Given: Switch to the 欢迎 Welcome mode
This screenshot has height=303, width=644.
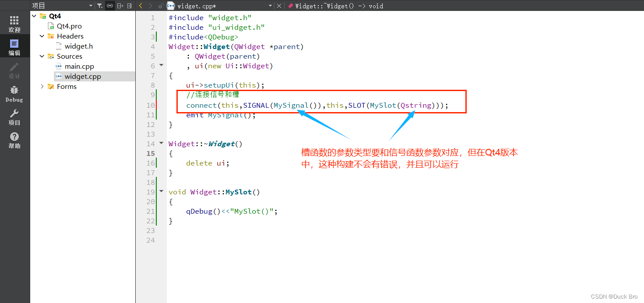Looking at the screenshot, I should (x=14, y=23).
